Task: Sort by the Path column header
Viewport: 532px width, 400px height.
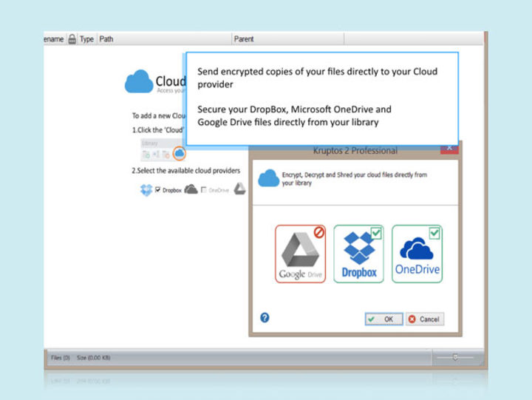Action: click(106, 39)
